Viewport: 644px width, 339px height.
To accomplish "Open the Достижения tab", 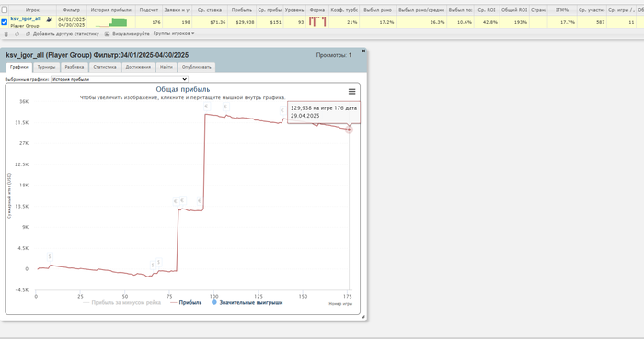I will pos(138,67).
